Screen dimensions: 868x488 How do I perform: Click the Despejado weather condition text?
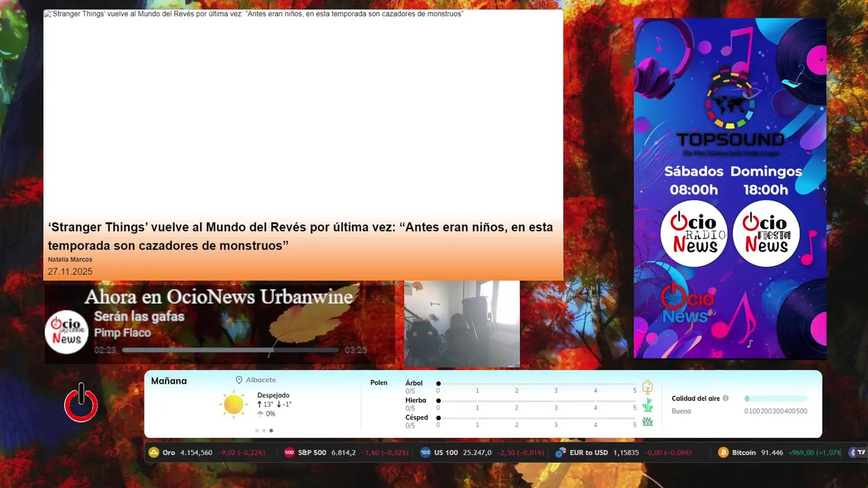pos(273,395)
